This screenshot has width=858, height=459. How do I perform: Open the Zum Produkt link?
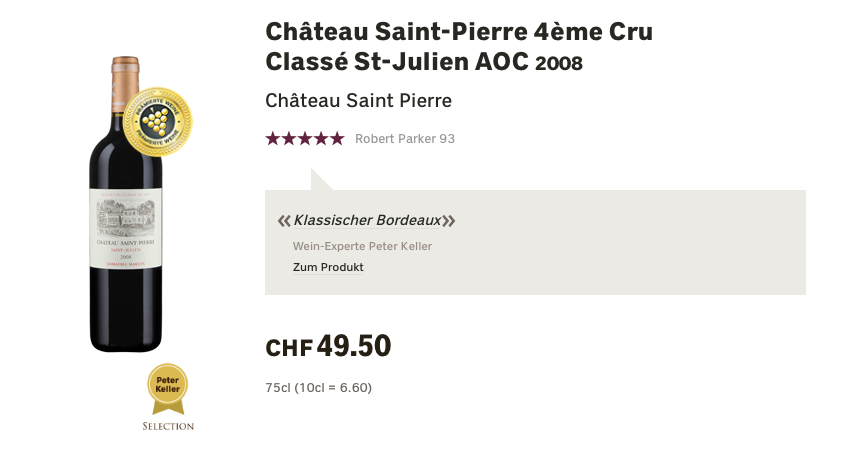[328, 267]
